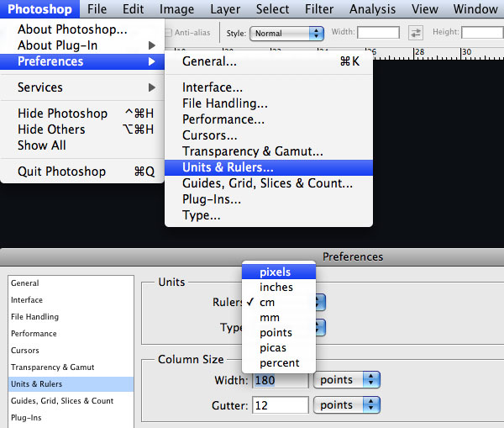Open General... preferences from submenu
The width and height of the screenshot is (504, 428).
269,61
